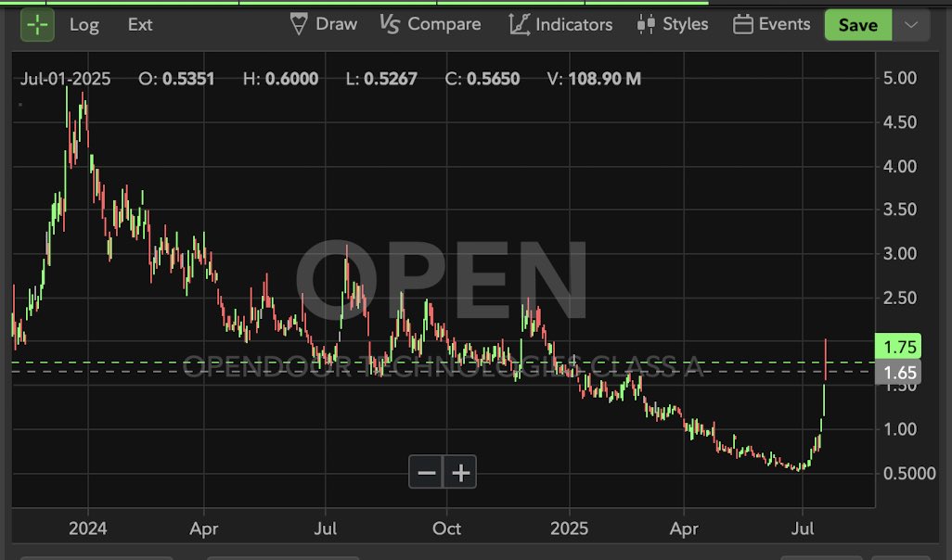Click the green Save button
The image size is (952, 560).
[x=858, y=25]
